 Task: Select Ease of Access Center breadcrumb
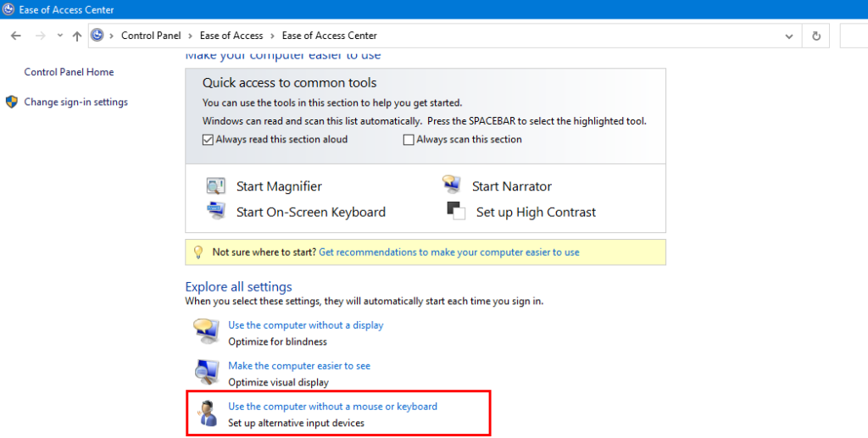(x=330, y=36)
